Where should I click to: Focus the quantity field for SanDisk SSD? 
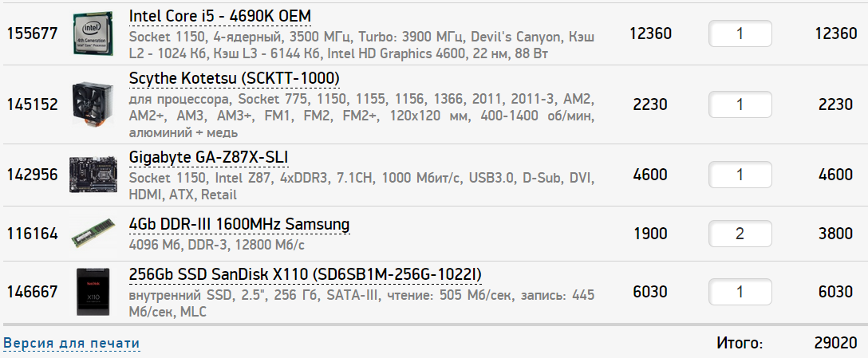740,292
